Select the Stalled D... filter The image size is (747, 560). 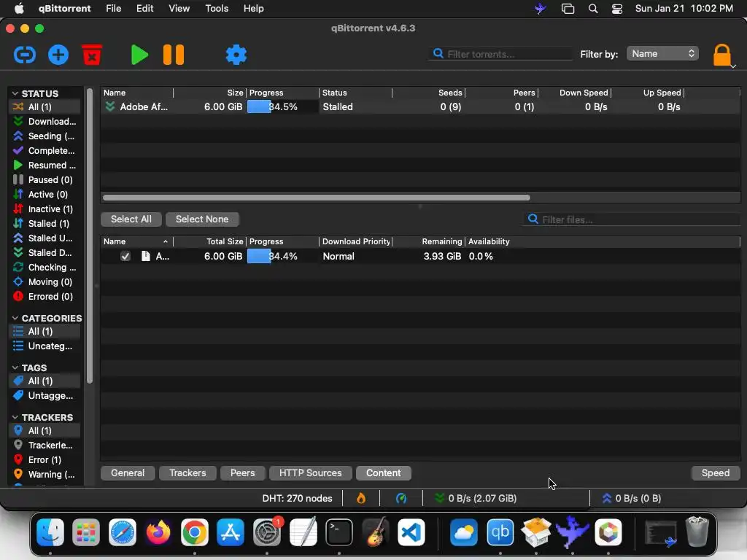coord(44,252)
